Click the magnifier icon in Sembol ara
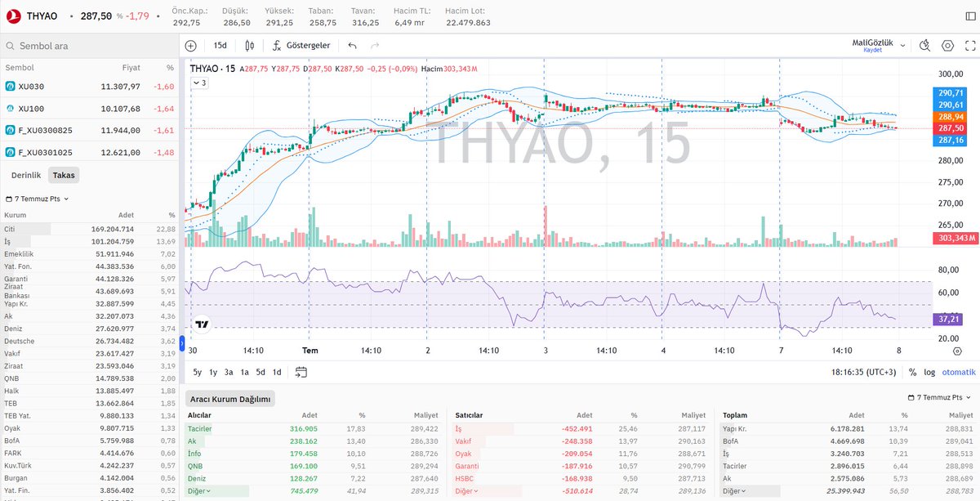The image size is (980, 501). pos(10,47)
